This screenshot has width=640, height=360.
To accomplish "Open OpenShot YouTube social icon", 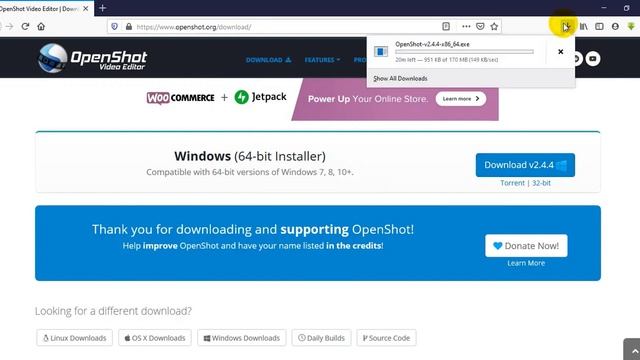I will coord(593,59).
